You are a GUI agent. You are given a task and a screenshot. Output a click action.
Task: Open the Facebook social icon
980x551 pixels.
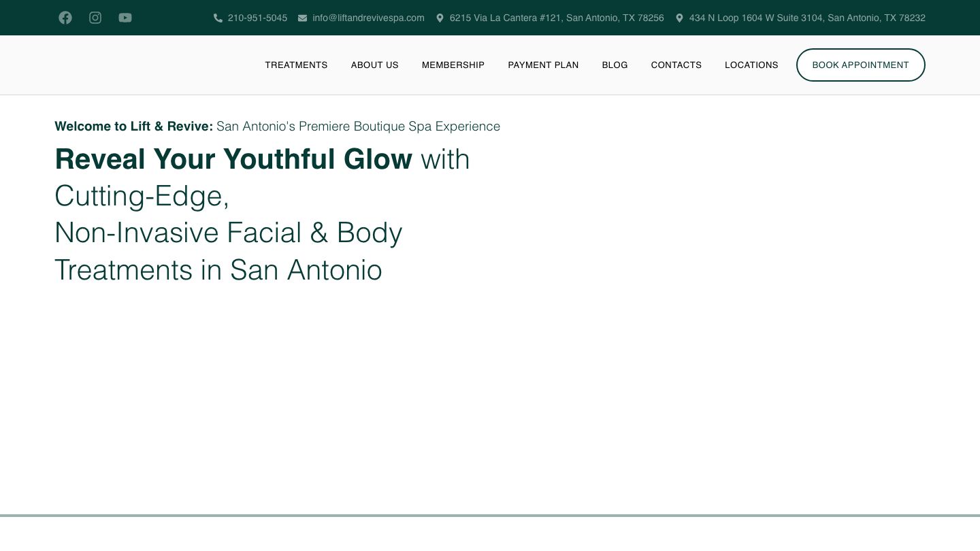coord(65,18)
